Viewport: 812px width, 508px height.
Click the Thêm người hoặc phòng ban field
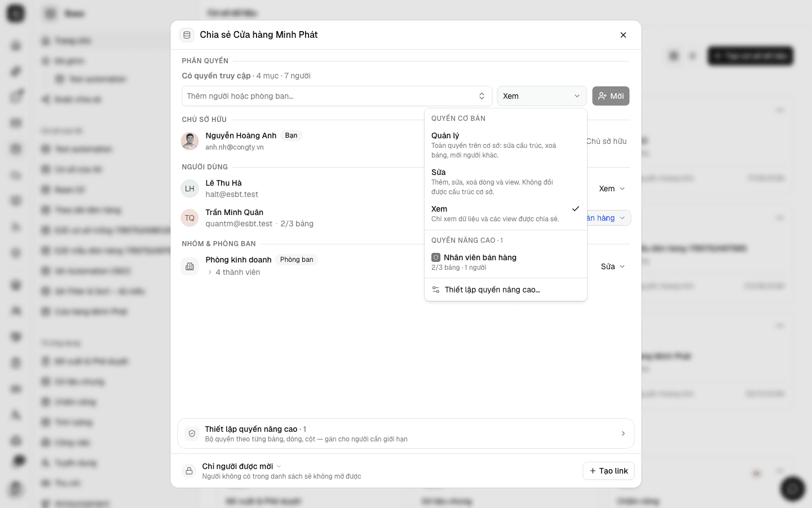point(337,96)
